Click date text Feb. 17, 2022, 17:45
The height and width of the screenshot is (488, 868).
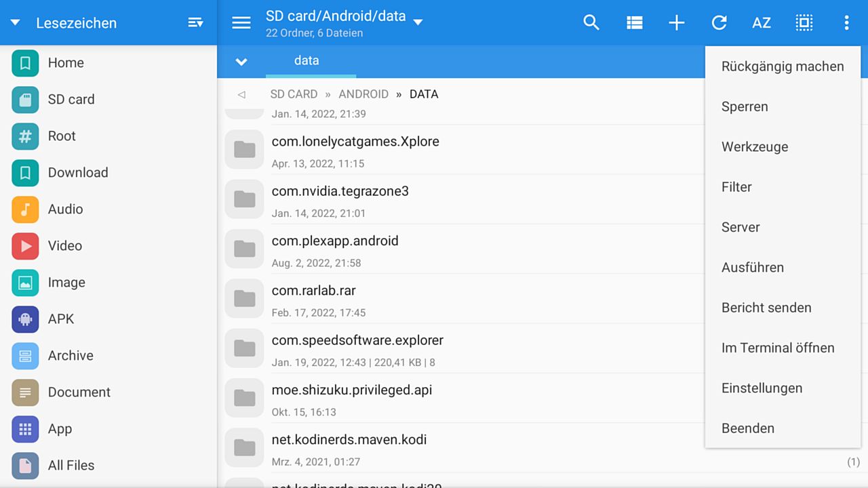318,312
